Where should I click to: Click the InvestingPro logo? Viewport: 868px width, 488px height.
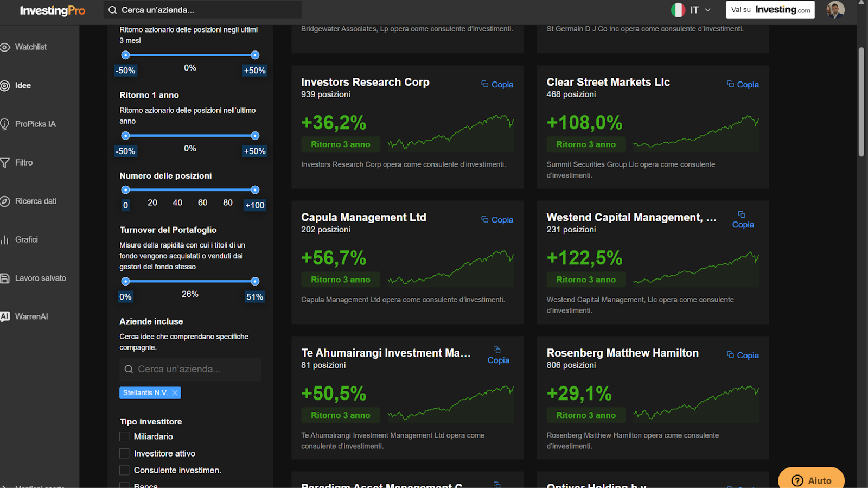(x=53, y=10)
